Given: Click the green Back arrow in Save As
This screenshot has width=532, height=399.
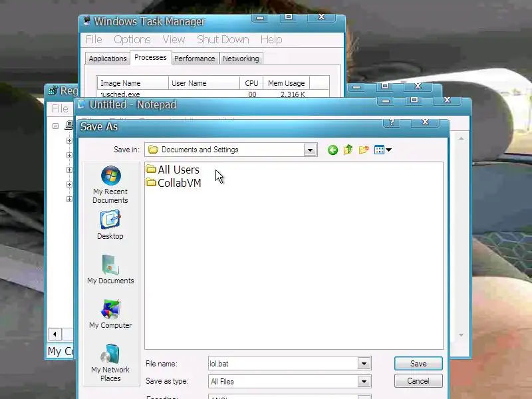Looking at the screenshot, I should [332, 150].
